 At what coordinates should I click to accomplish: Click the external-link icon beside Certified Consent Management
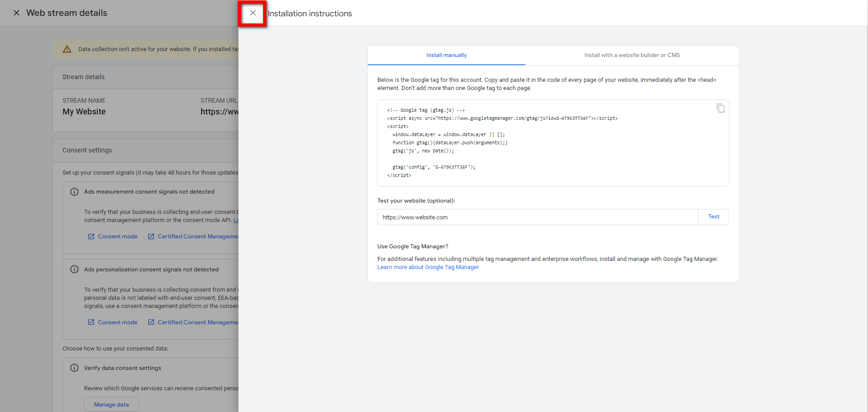pyautogui.click(x=151, y=236)
